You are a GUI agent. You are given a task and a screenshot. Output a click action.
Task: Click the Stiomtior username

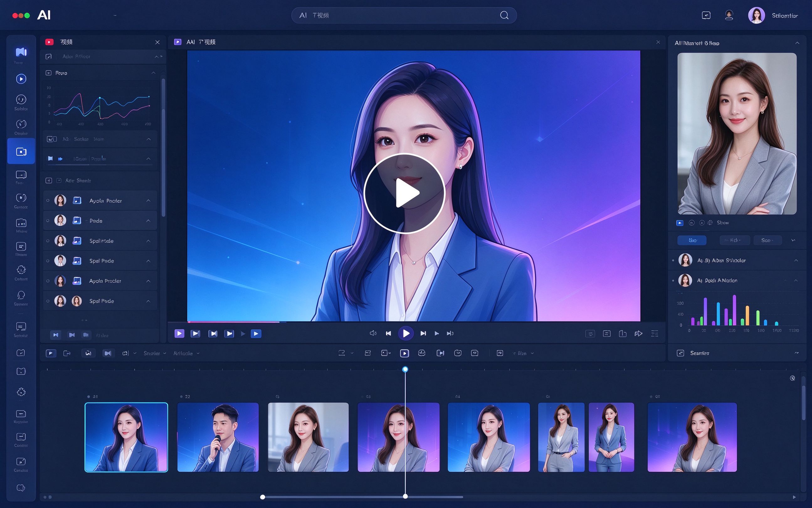(x=784, y=15)
